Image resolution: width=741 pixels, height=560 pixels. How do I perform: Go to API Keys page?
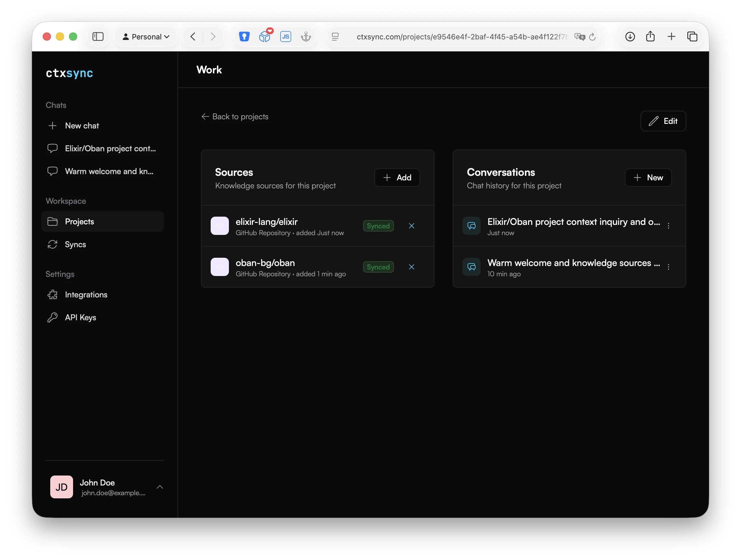coord(80,317)
